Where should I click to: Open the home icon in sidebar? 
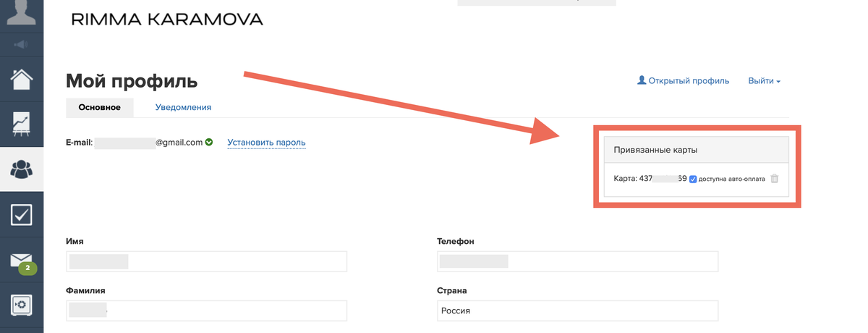22,80
